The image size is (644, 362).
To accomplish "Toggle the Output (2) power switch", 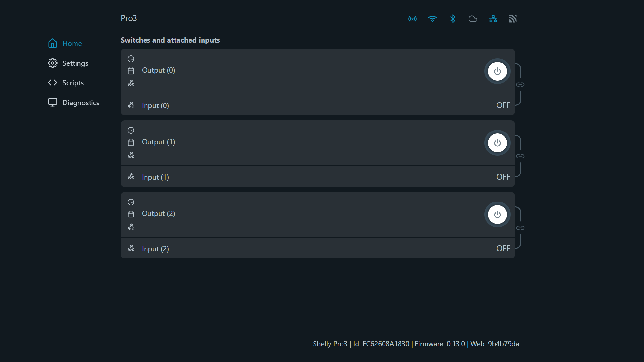I will pos(497,214).
